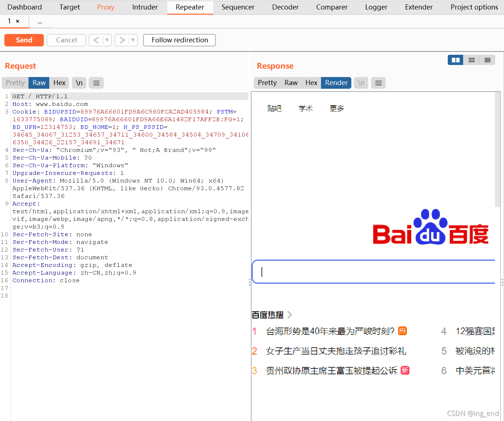Open hot search item 台海形势是40年来最为严峻时刻
504x421 pixels.
tap(330, 331)
